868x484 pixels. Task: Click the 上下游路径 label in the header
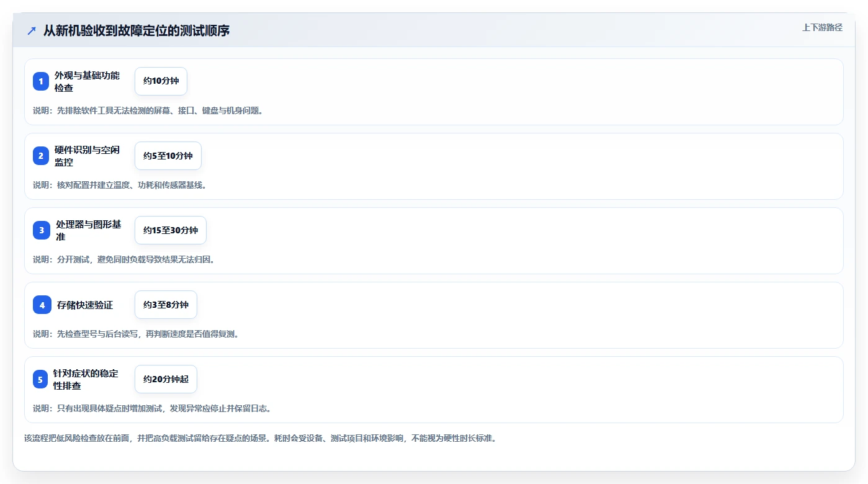tap(822, 27)
